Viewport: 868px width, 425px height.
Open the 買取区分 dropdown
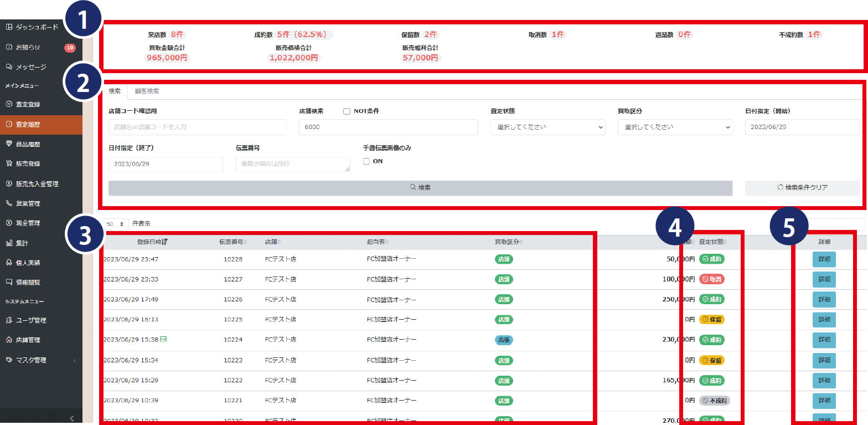675,127
